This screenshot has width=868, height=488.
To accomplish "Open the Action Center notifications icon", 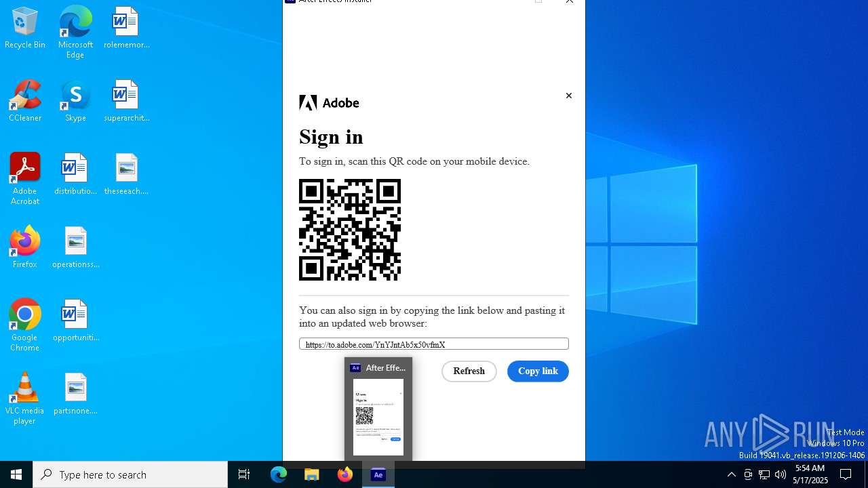I will (x=846, y=474).
